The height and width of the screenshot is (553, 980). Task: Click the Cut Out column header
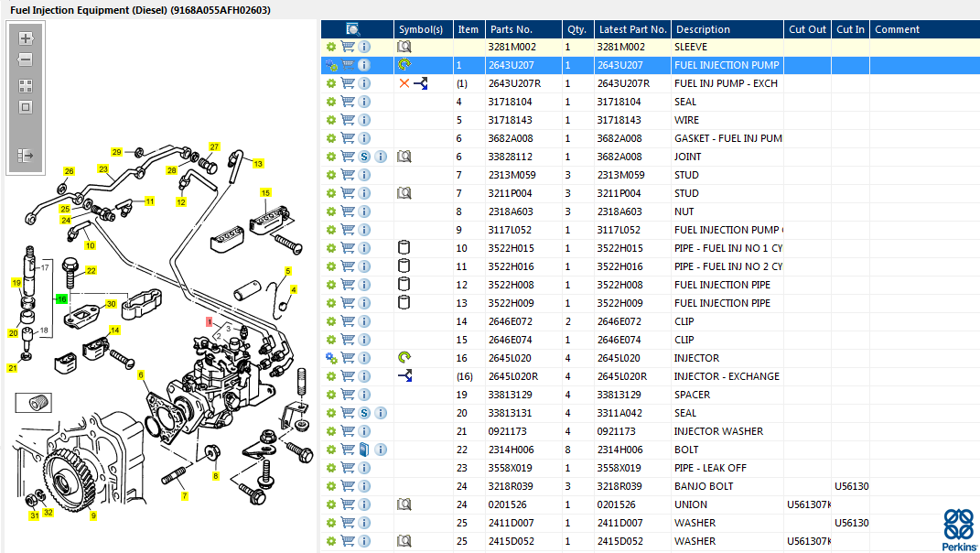click(807, 29)
